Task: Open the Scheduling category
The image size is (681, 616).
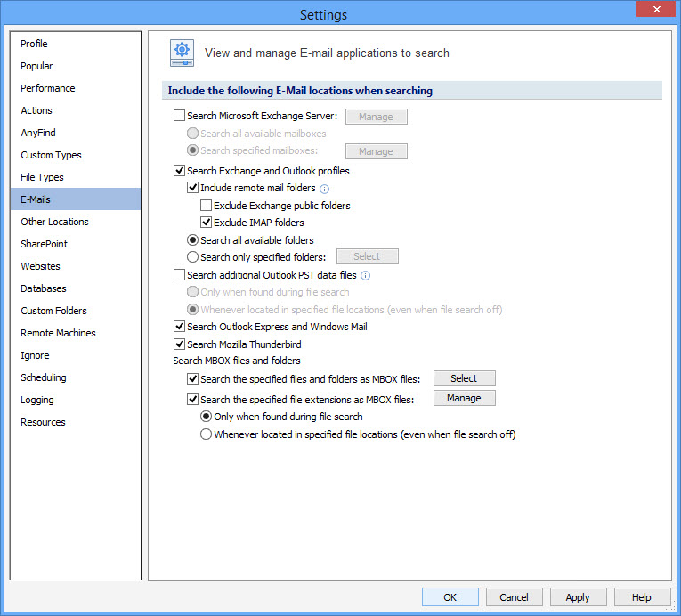Action: (x=44, y=377)
